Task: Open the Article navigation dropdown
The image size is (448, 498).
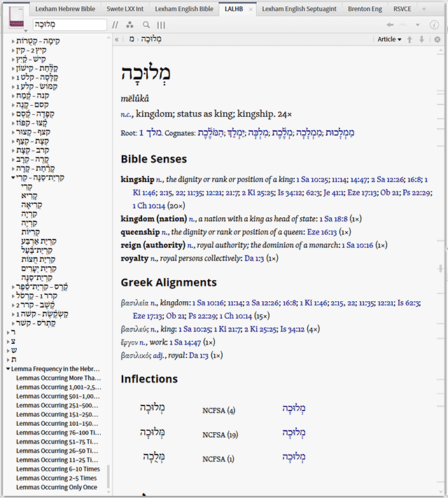Action: pos(389,40)
